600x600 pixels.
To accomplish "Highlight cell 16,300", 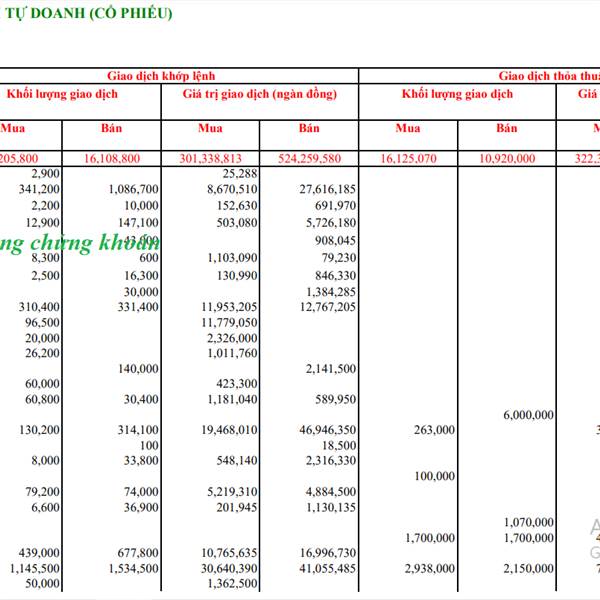I will (x=141, y=276).
